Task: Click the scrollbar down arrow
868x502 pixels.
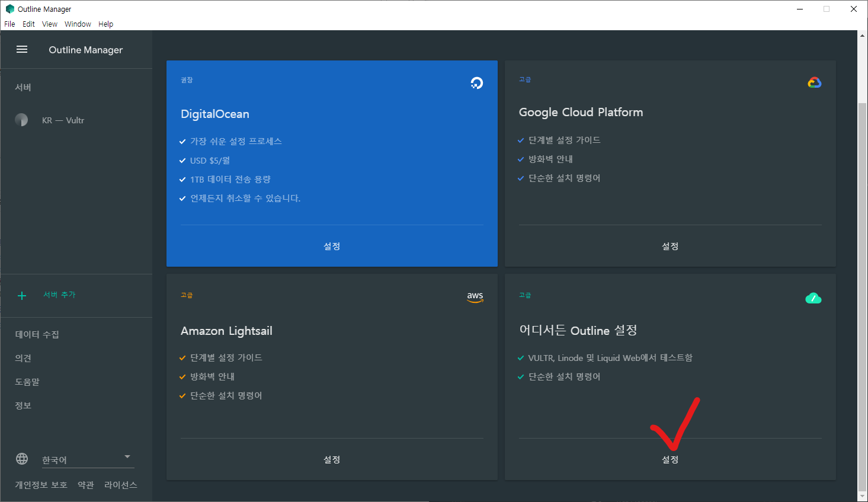Action: [x=863, y=496]
